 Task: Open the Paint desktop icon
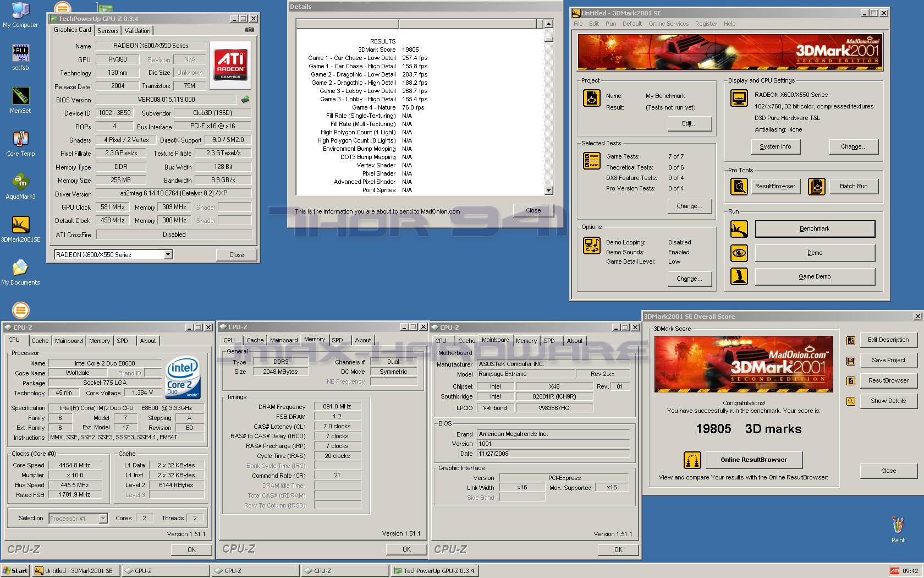click(898, 530)
